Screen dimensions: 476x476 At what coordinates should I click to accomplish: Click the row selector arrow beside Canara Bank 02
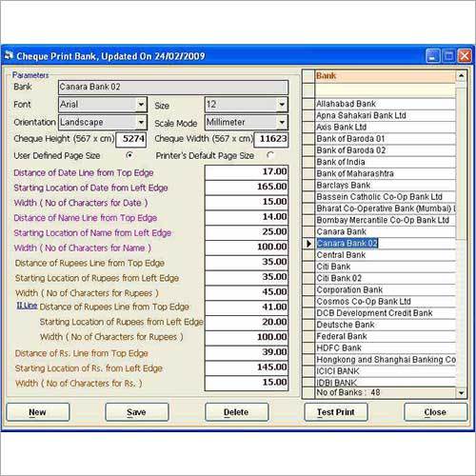pos(308,244)
